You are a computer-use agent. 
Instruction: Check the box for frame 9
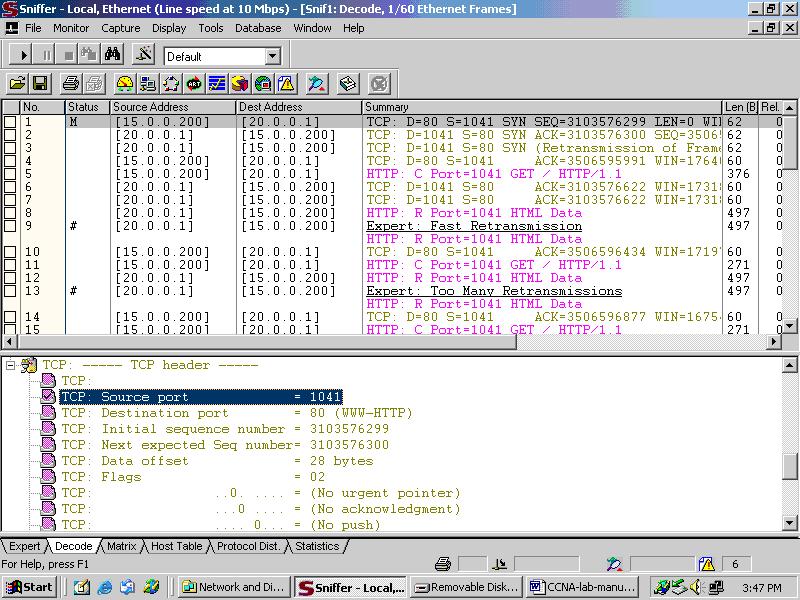[x=10, y=226]
